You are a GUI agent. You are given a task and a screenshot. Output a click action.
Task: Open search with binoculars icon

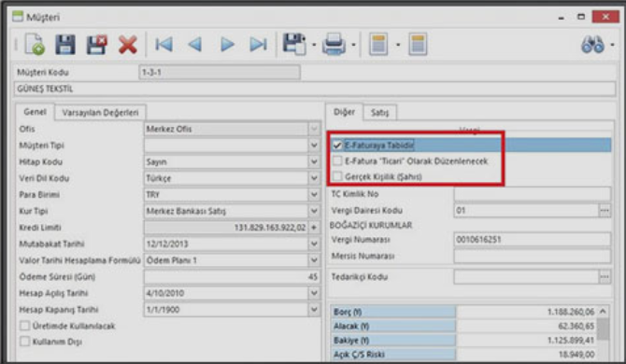pos(592,44)
